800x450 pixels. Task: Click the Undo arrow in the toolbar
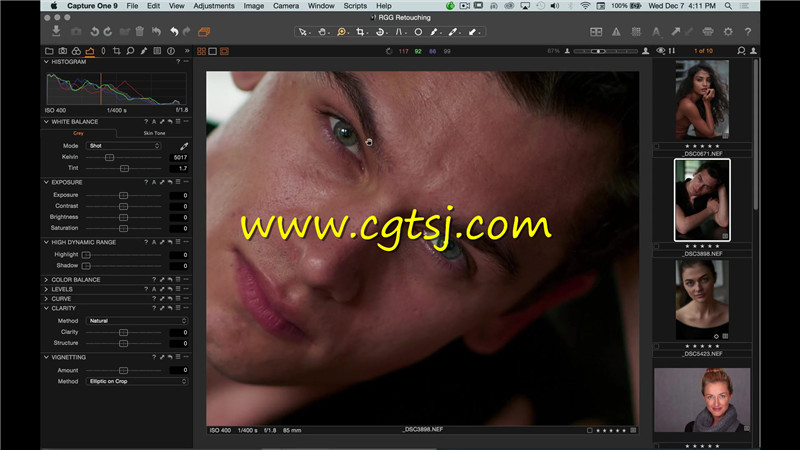click(x=174, y=32)
